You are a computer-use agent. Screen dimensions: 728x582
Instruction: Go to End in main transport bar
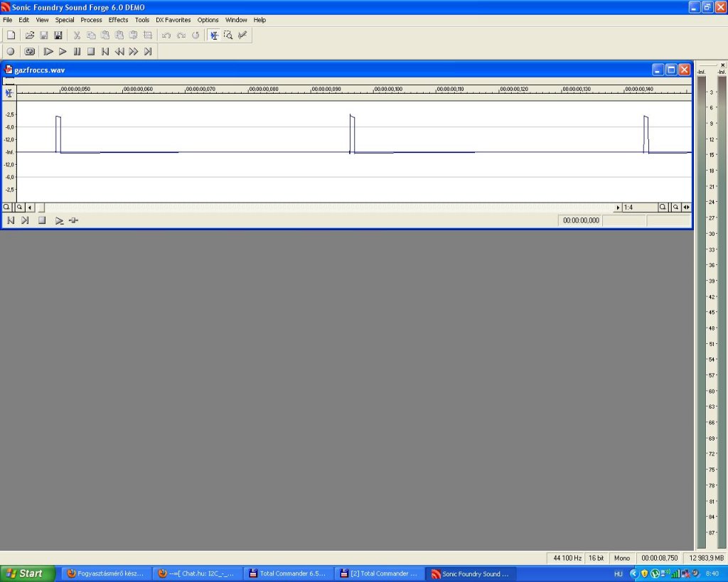pos(148,51)
